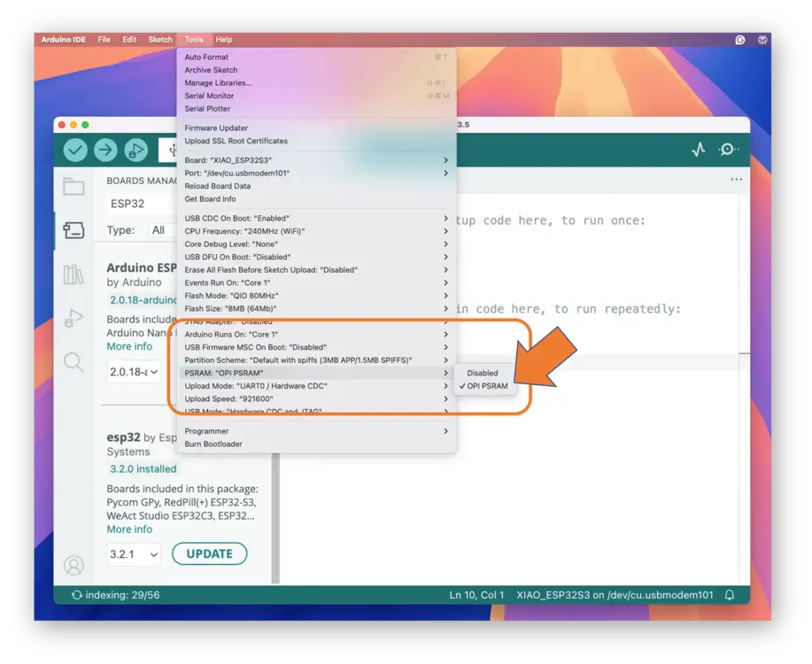812x664 pixels.
Task: Open the notifications bell in status bar
Action: [x=730, y=595]
